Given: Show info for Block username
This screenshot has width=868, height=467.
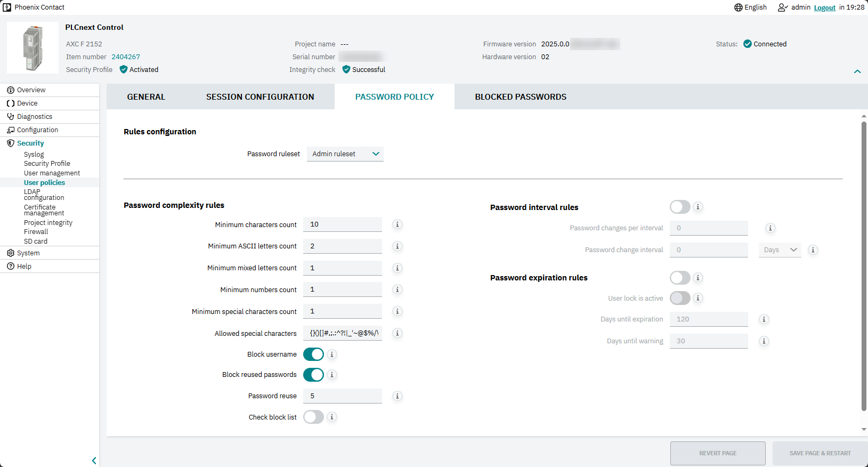Looking at the screenshot, I should point(332,355).
